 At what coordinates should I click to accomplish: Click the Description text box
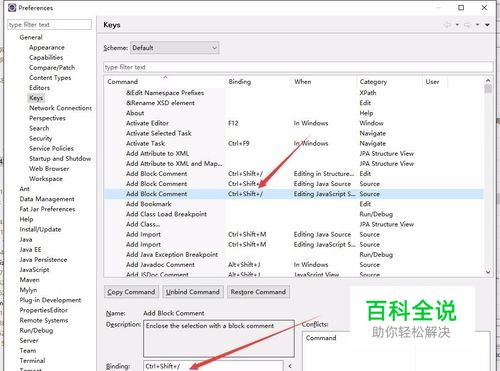(219, 338)
